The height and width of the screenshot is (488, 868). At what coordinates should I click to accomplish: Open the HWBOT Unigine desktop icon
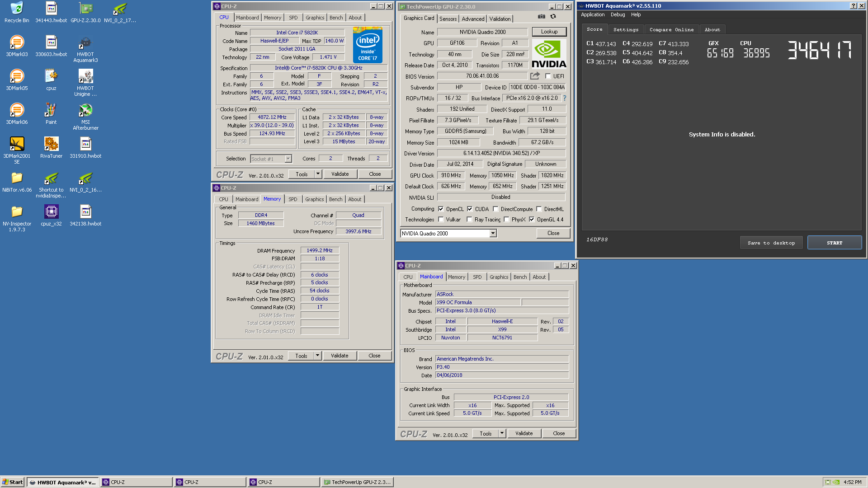pyautogui.click(x=85, y=83)
